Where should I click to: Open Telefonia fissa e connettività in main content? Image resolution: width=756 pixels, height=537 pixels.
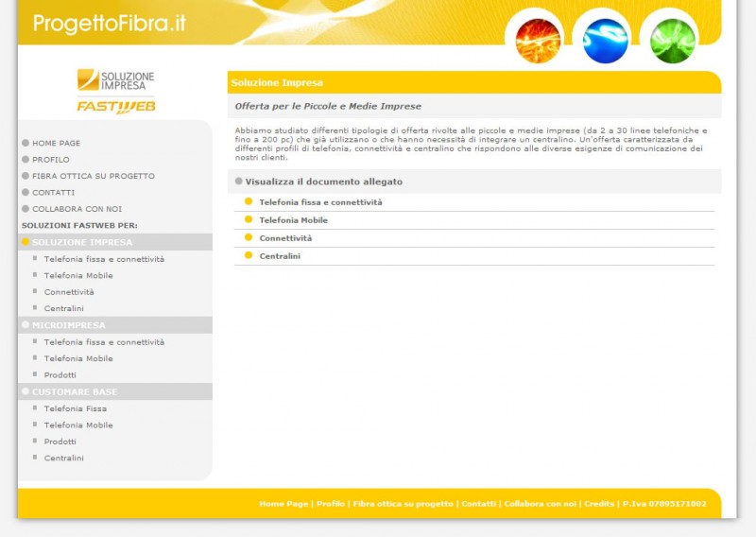click(x=320, y=202)
